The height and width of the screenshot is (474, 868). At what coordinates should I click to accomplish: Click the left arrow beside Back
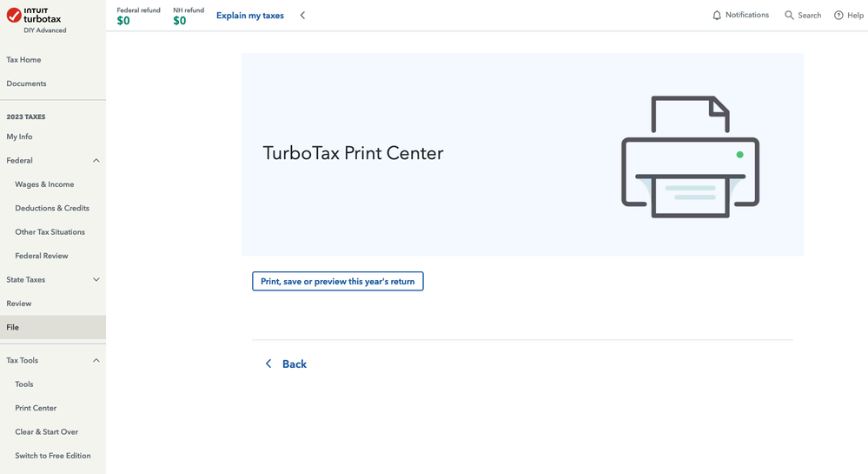268,364
